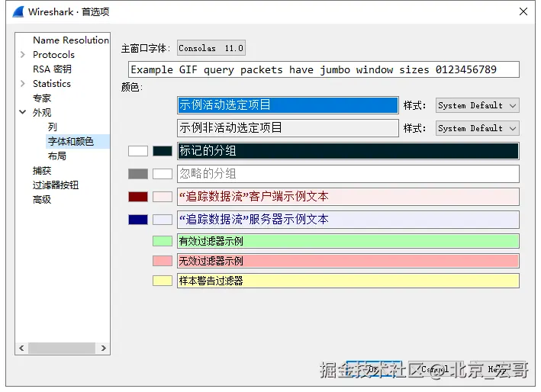The height and width of the screenshot is (392, 541).
Task: Choose dark red client stream foreground color
Action: tap(138, 197)
